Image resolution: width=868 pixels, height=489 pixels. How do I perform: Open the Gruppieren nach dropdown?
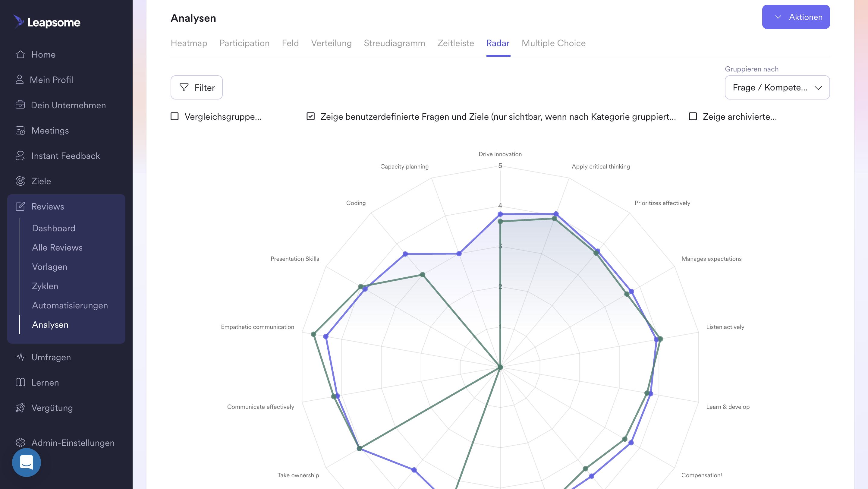pyautogui.click(x=777, y=87)
